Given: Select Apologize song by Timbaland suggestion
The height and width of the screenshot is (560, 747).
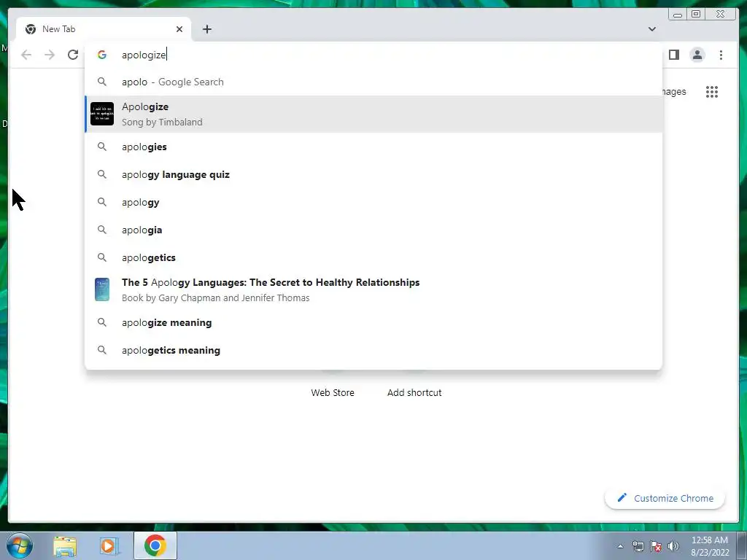Looking at the screenshot, I should tap(373, 114).
